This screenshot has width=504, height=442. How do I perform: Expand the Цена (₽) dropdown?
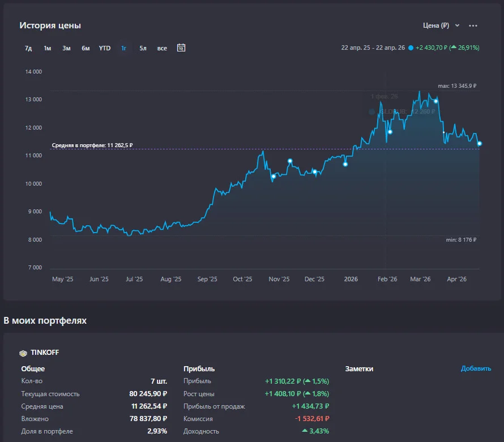pos(441,25)
